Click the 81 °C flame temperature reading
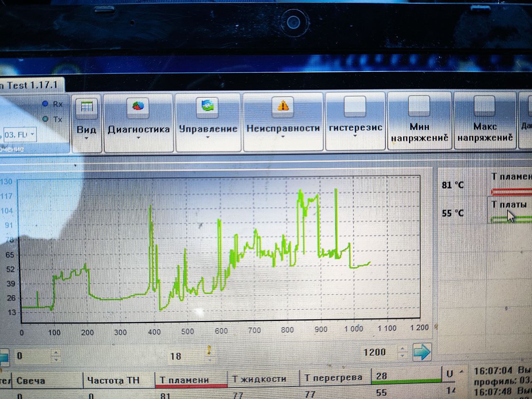532x399 pixels. (x=453, y=185)
